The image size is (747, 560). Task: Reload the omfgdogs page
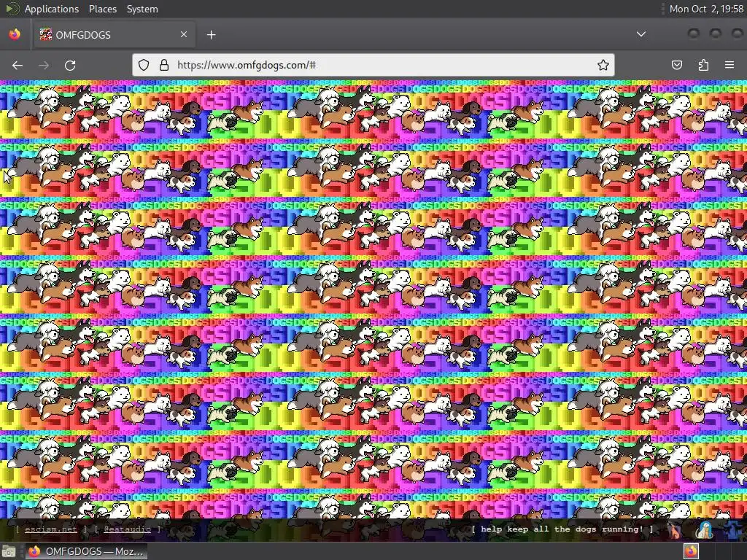click(70, 65)
